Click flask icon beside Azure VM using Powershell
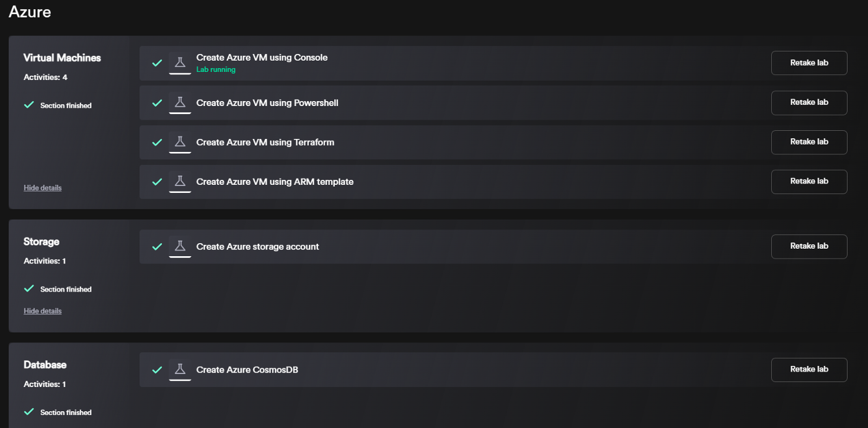This screenshot has width=868, height=428. [x=180, y=102]
